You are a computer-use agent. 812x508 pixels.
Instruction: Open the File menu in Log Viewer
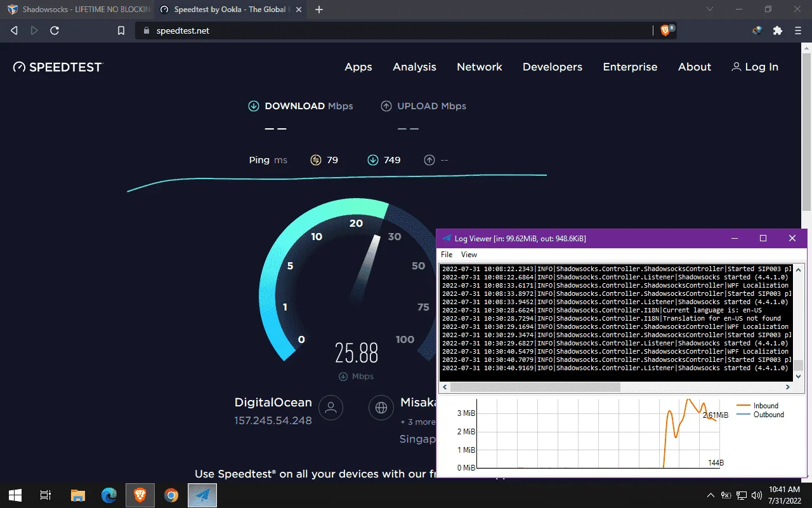tap(447, 255)
